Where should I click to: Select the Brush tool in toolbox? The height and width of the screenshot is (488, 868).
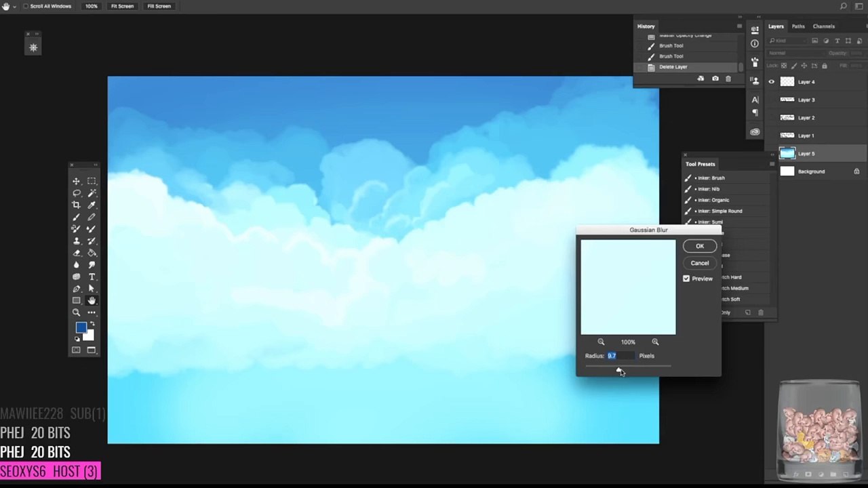click(x=76, y=217)
